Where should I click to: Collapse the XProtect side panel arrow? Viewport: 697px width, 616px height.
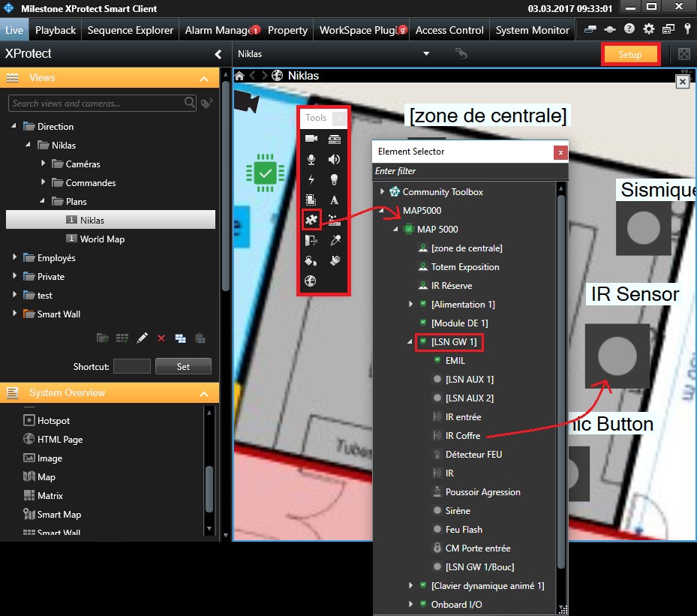(x=218, y=54)
